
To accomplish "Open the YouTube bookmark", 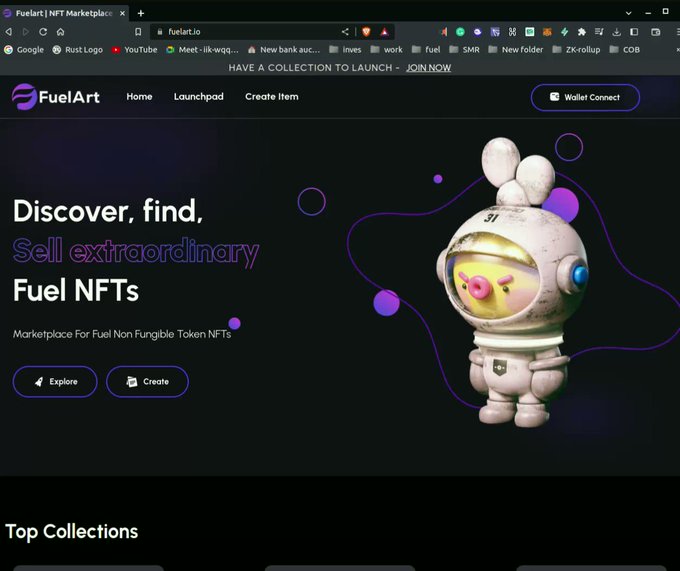I will coord(134,49).
